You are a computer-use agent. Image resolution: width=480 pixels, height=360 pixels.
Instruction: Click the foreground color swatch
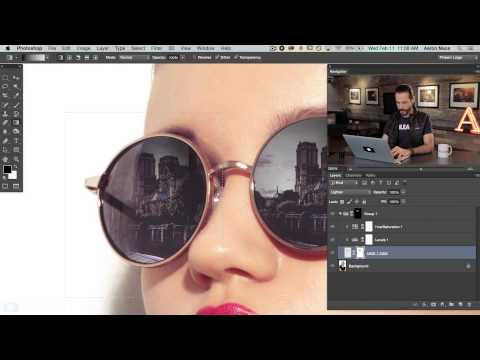tap(7, 170)
